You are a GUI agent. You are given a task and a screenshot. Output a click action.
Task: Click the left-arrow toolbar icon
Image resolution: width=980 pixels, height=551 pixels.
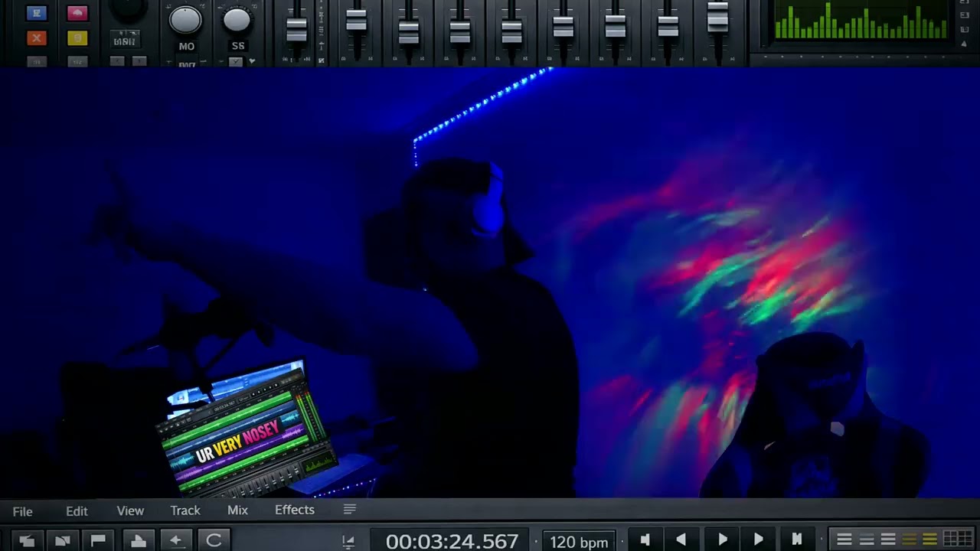tap(175, 540)
